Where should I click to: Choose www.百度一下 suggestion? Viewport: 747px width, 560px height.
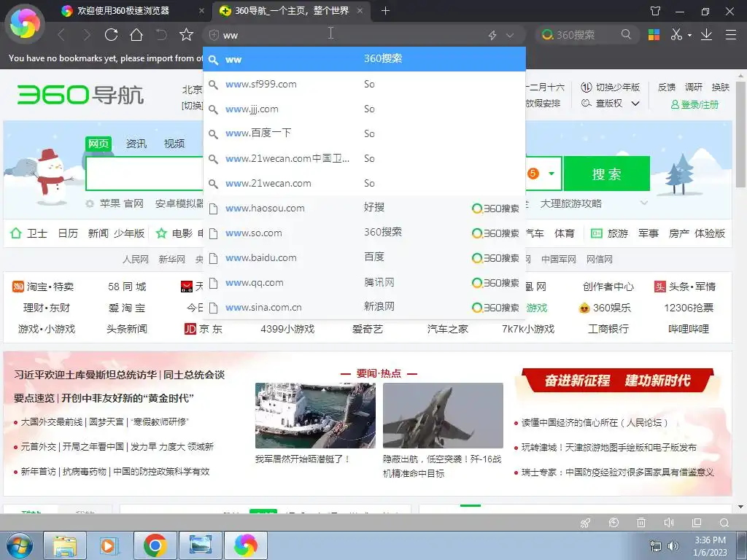[x=365, y=134]
